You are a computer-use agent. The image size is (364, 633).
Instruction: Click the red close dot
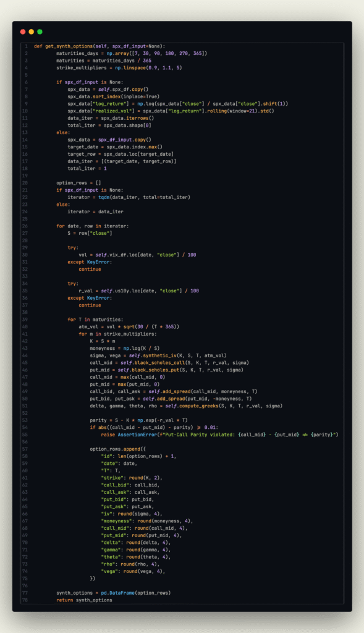23,32
